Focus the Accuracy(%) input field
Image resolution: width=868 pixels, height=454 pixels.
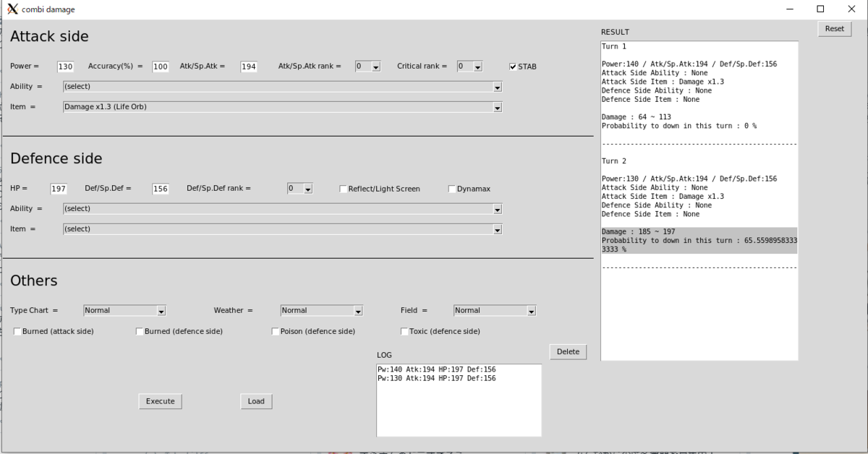[x=161, y=67]
